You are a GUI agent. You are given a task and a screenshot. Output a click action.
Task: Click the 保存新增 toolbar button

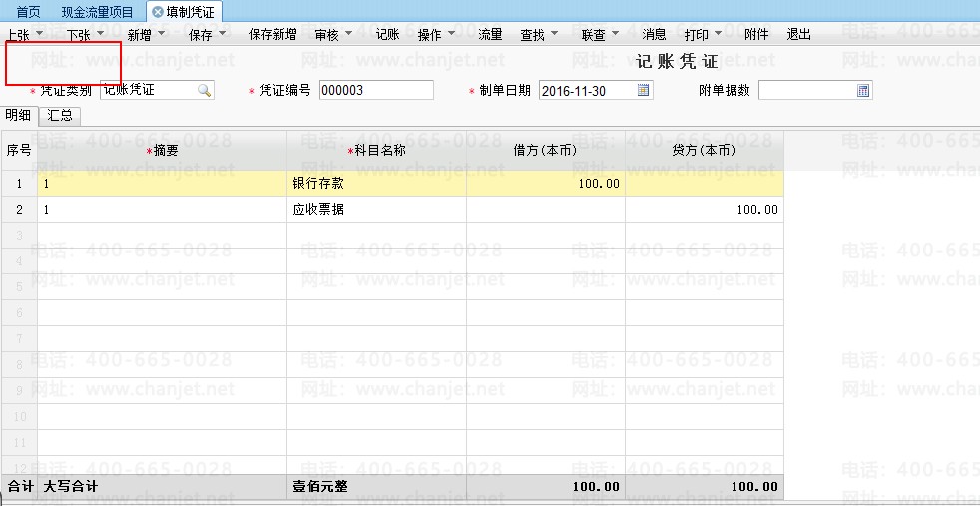(272, 35)
